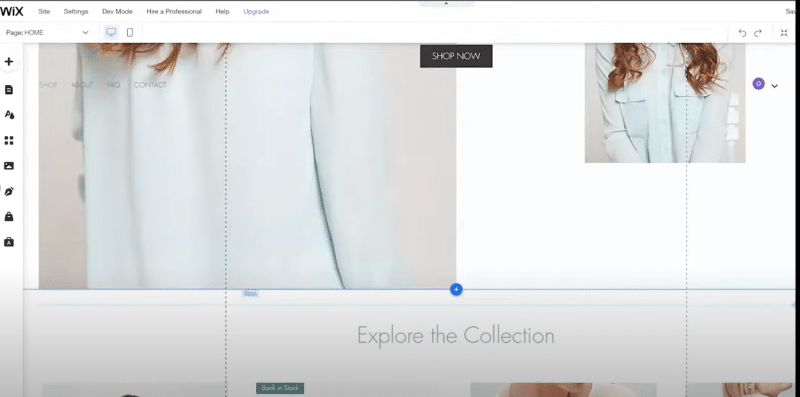The height and width of the screenshot is (397, 800).
Task: Select the Explore the Collection heading
Action: click(x=456, y=336)
